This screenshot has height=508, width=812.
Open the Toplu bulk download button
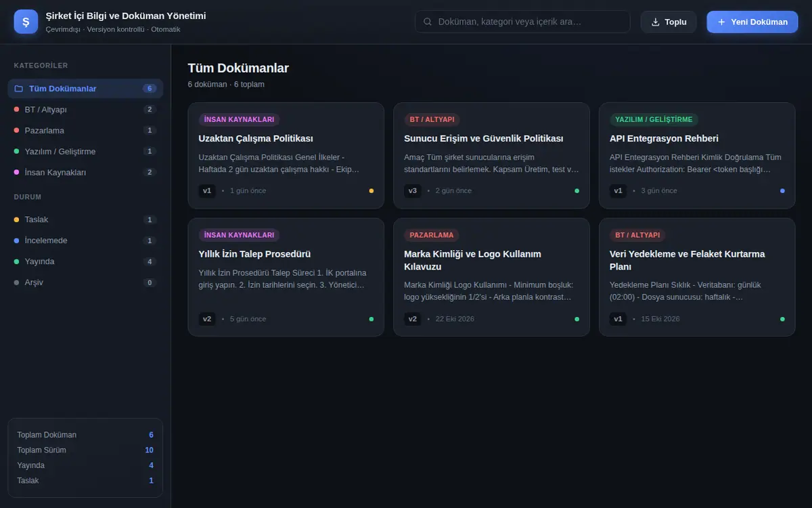pos(669,22)
